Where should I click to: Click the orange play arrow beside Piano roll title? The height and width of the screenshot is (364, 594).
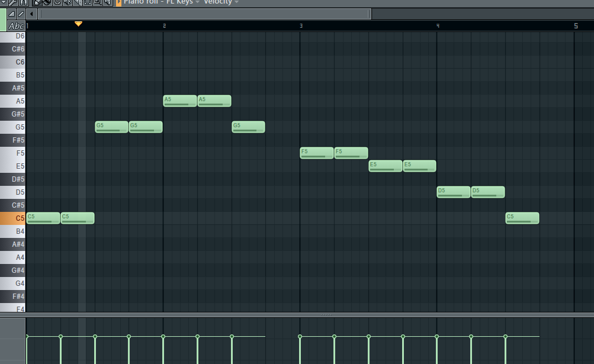[118, 2]
